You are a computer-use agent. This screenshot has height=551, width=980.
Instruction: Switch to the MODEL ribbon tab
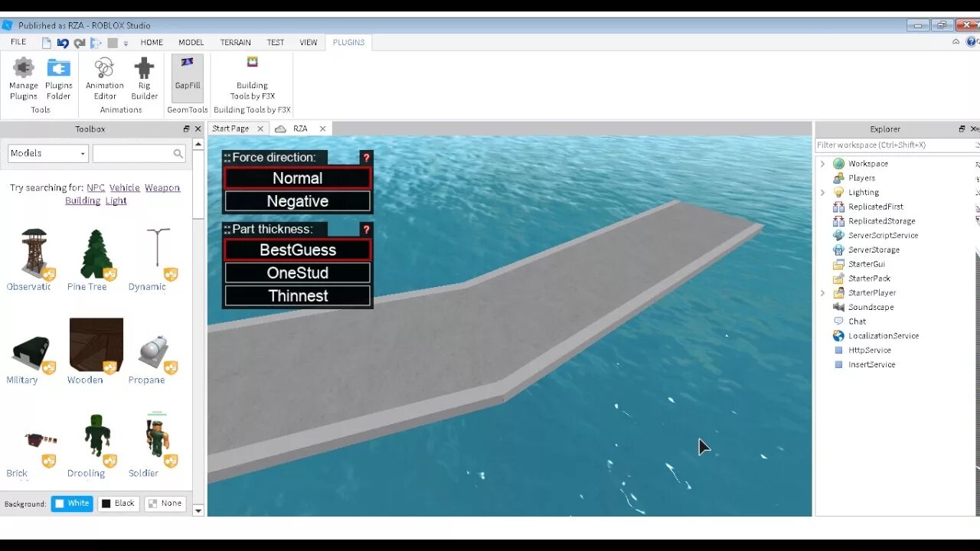point(191,43)
